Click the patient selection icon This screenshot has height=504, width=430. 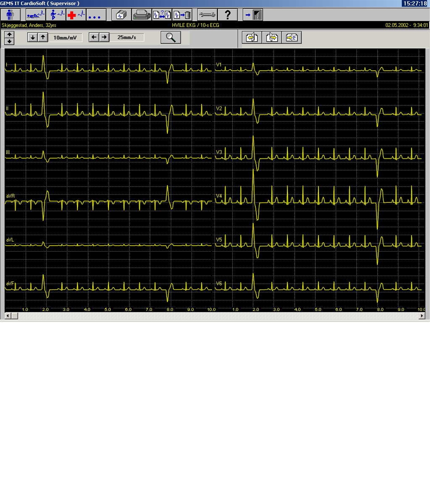point(10,15)
